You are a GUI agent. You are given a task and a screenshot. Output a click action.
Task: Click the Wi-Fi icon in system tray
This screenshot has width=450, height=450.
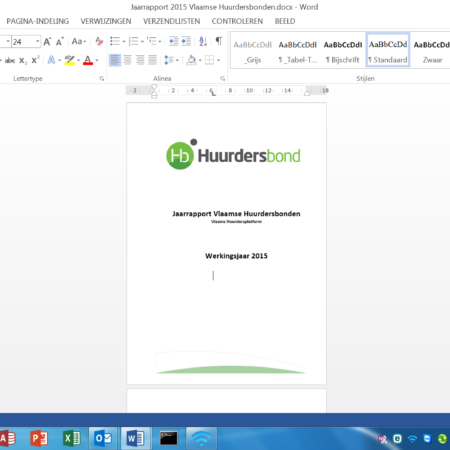412,439
